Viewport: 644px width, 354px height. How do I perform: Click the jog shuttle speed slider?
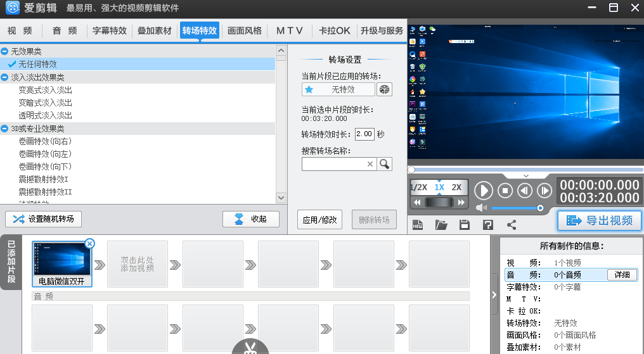coord(439,202)
